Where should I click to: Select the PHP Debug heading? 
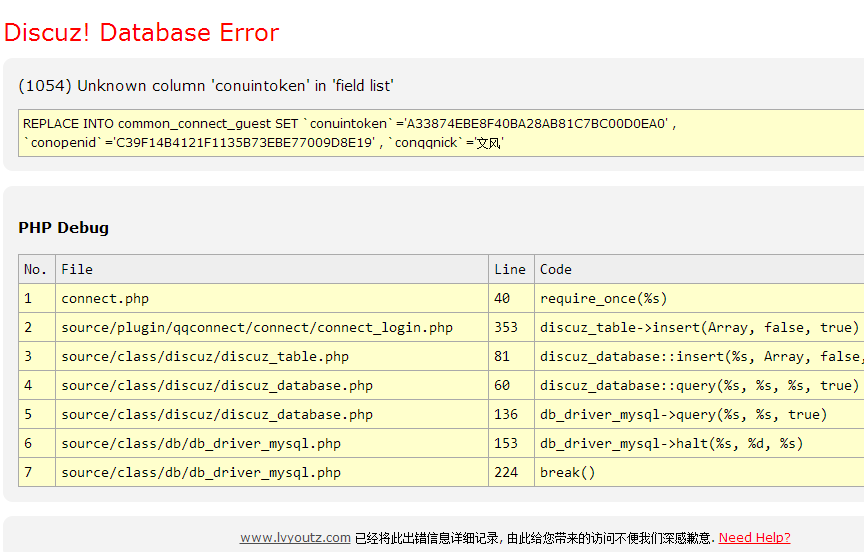click(63, 228)
